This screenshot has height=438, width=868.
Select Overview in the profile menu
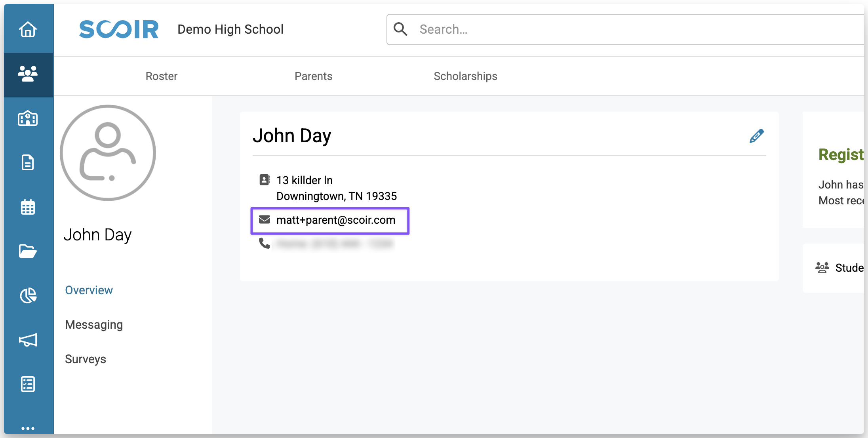(x=89, y=290)
